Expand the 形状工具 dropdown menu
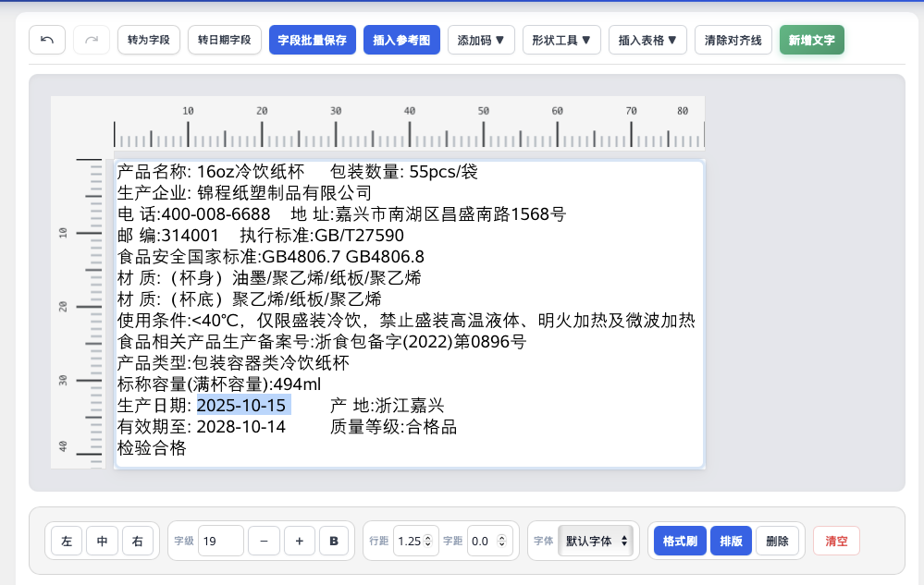Image resolution: width=924 pixels, height=585 pixels. (x=561, y=41)
